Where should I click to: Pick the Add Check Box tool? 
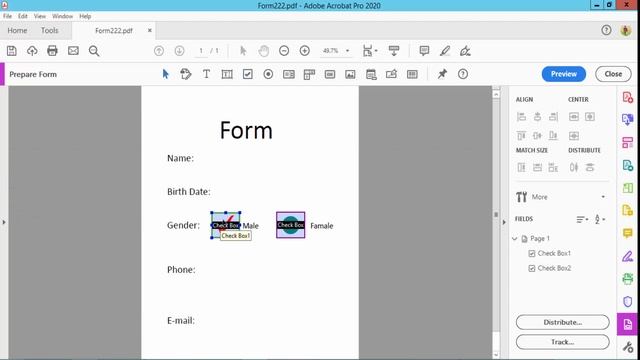coord(248,74)
